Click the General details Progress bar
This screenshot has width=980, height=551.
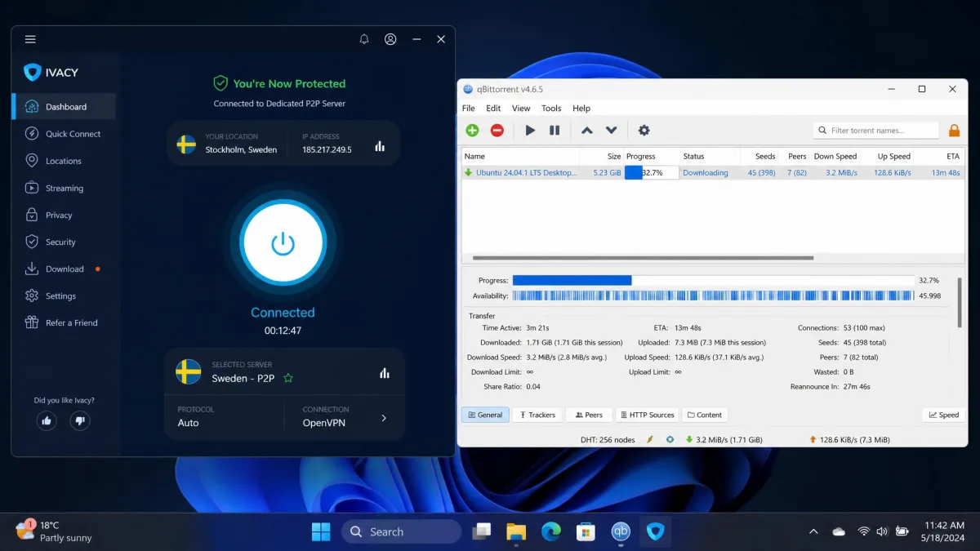713,280
